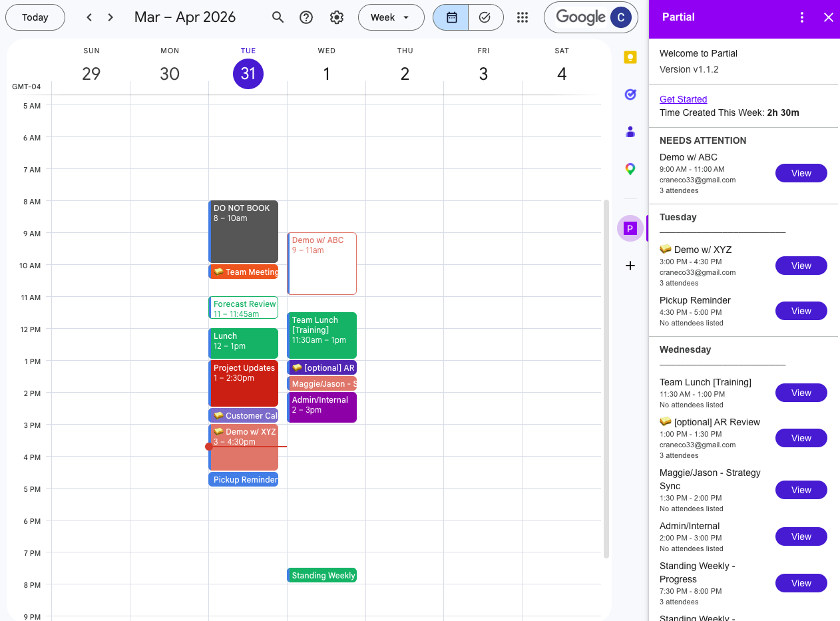Image resolution: width=840 pixels, height=621 pixels.
Task: Open Team Lunch [Training] calendar event
Action: click(x=322, y=335)
